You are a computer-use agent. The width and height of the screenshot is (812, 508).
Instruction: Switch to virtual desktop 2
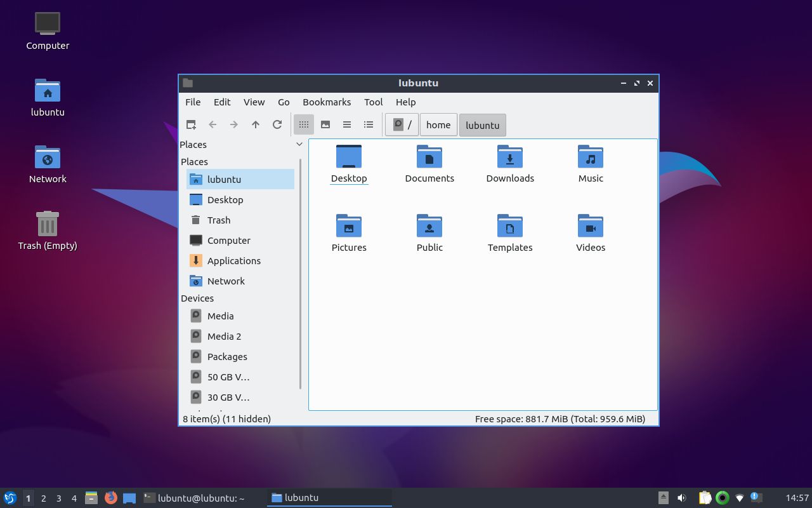click(43, 498)
